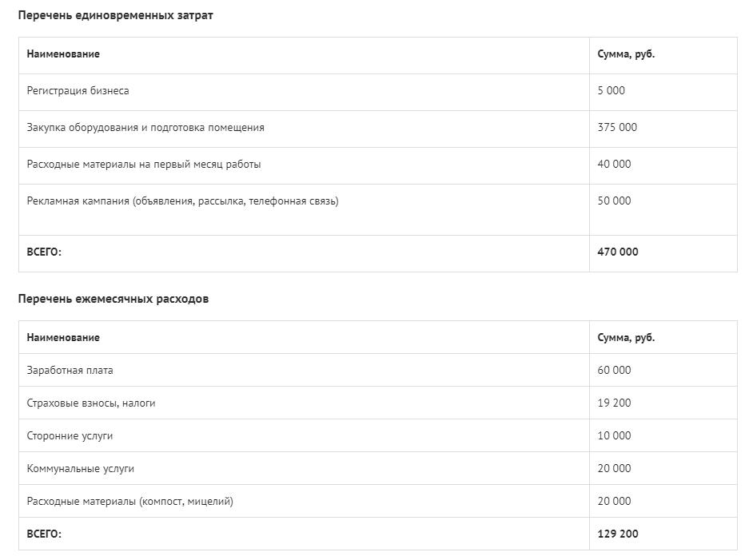Click the 60 000 salary amount
This screenshot has width=745, height=560.
pos(615,370)
